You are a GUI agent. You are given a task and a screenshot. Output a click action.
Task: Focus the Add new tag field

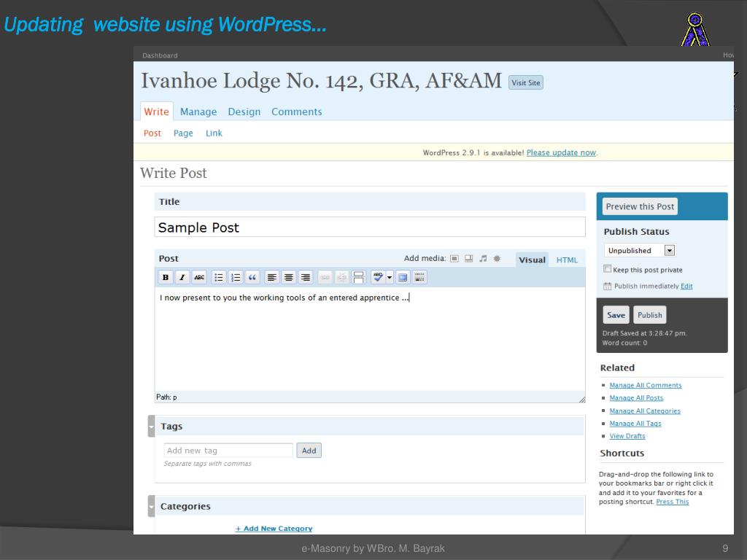(228, 451)
